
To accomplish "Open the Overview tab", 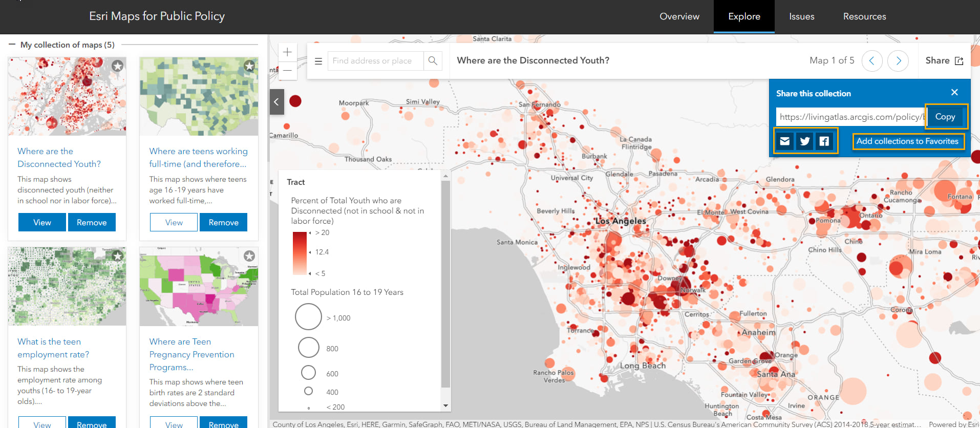I will pyautogui.click(x=679, y=16).
